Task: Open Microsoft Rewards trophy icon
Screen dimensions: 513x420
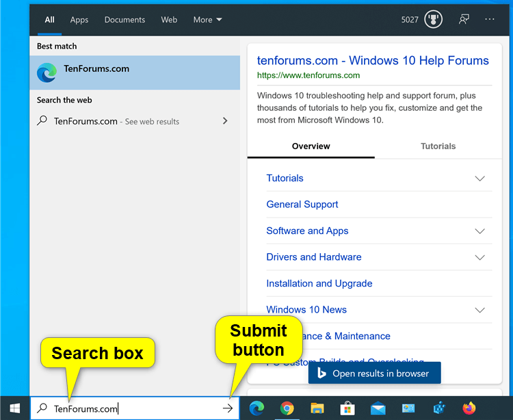Action: pos(433,19)
